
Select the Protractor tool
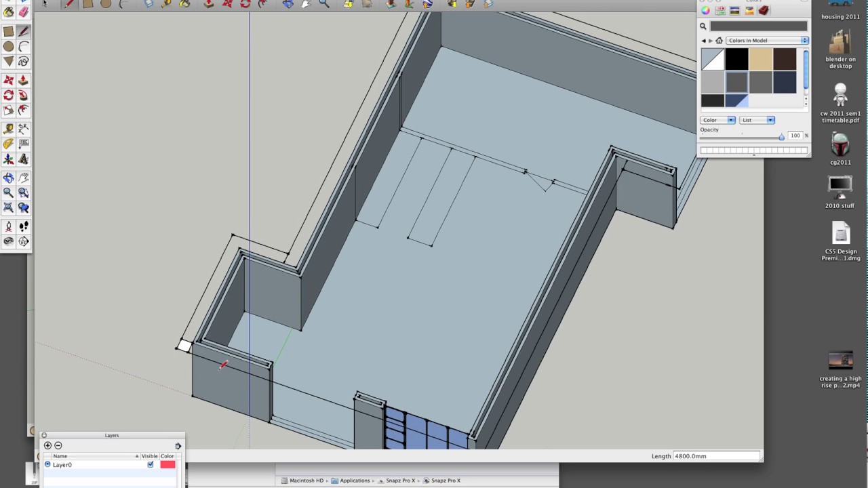coord(8,144)
